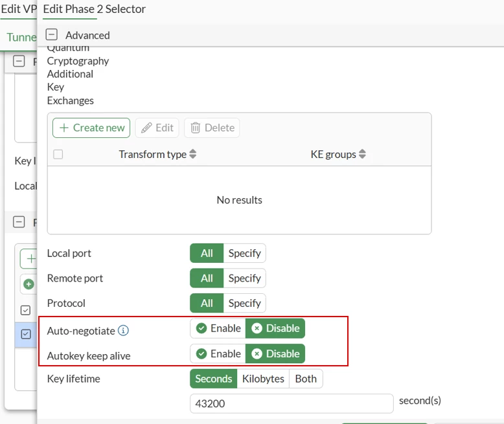Click the Auto-negotiate info icon
Screen dimensions: 504x424
click(123, 330)
